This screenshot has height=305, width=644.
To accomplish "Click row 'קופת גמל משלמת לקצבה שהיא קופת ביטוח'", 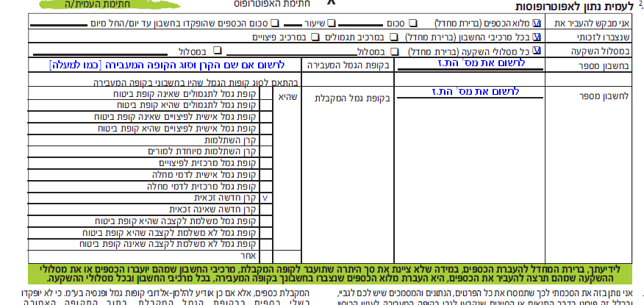I will [145, 221].
